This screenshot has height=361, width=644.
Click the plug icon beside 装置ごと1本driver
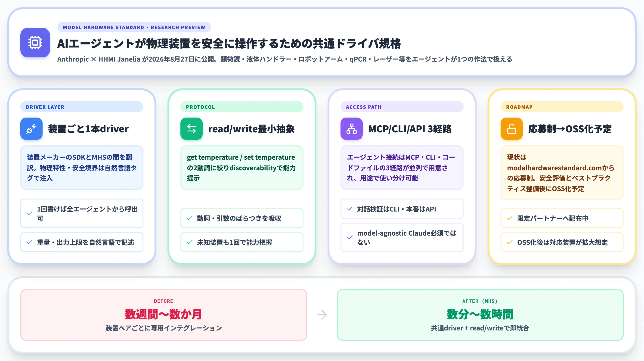[31, 129]
